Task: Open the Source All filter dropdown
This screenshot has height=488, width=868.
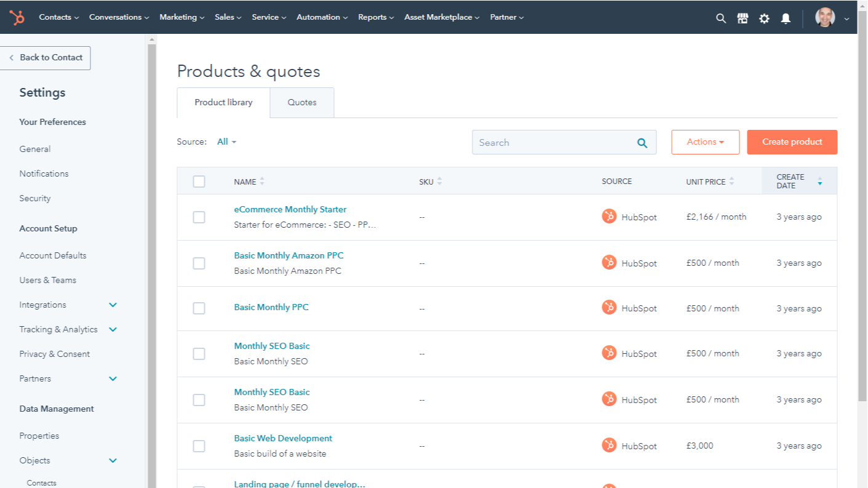Action: [x=226, y=142]
